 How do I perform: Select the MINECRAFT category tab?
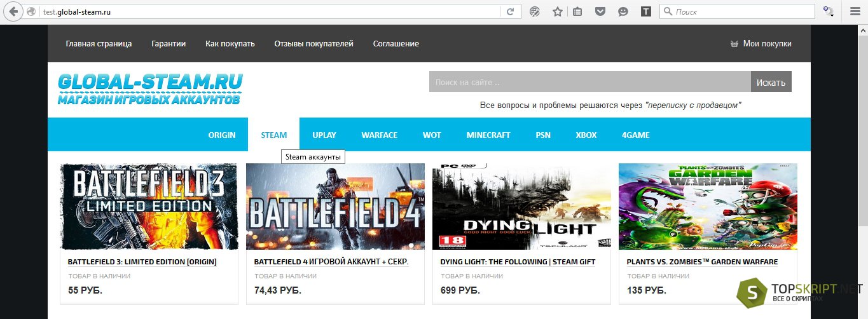click(488, 135)
